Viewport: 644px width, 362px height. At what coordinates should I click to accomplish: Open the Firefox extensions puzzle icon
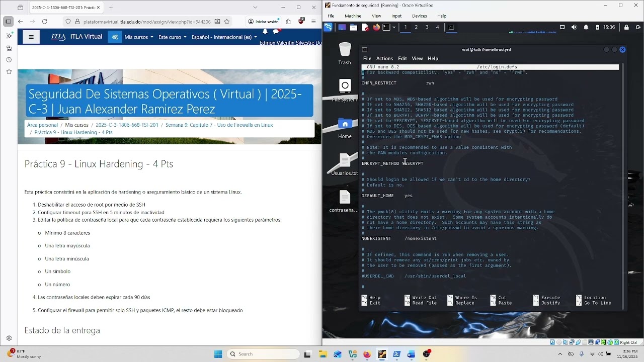pos(288,22)
